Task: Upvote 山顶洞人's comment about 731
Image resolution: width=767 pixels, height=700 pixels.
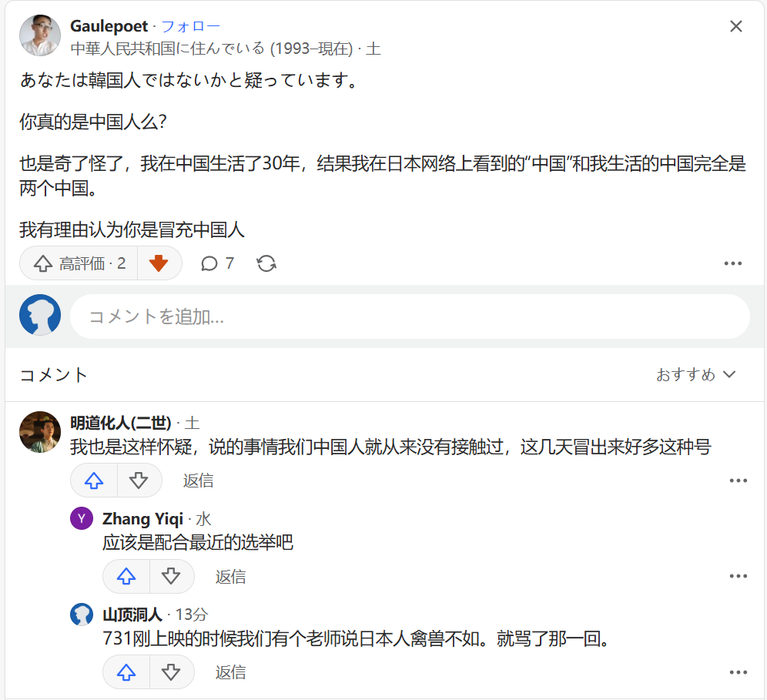Action: [126, 672]
